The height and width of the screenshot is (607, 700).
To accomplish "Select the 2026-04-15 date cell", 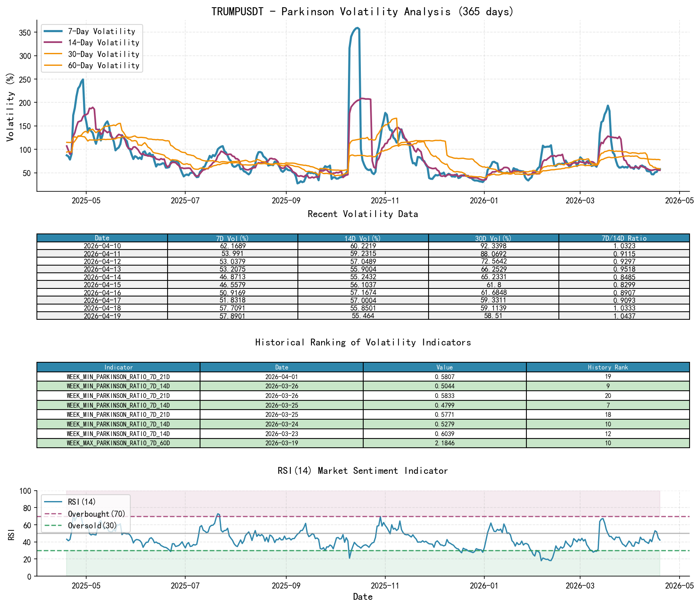I will 102,285.
